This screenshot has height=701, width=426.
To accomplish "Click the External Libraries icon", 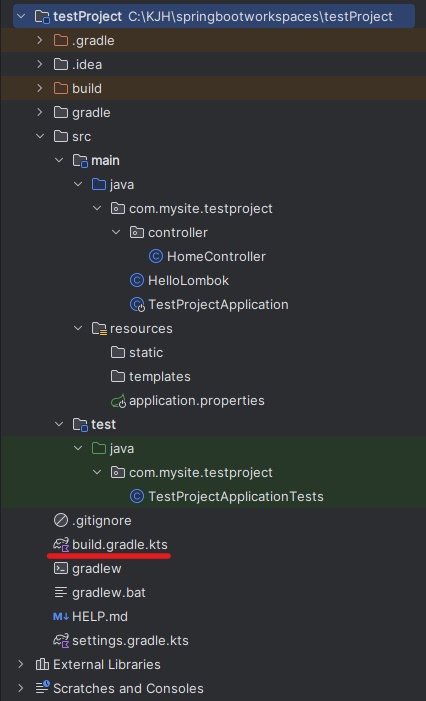I will coord(42,664).
